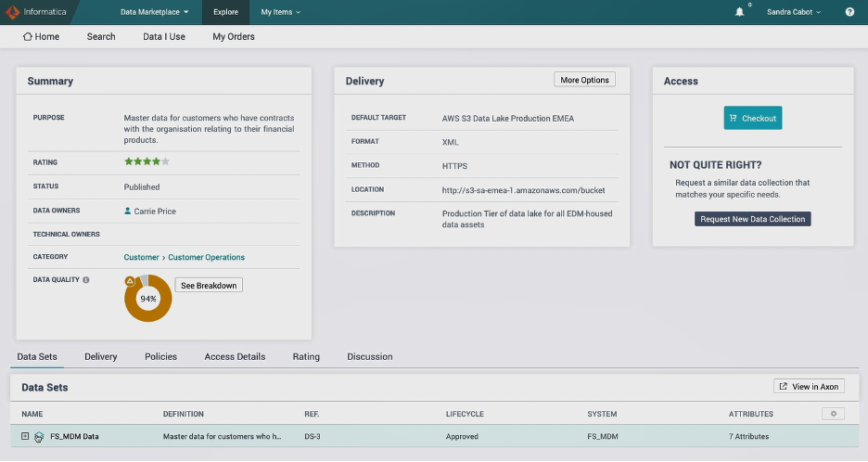Expand the FS_MDM Data row

click(26, 436)
